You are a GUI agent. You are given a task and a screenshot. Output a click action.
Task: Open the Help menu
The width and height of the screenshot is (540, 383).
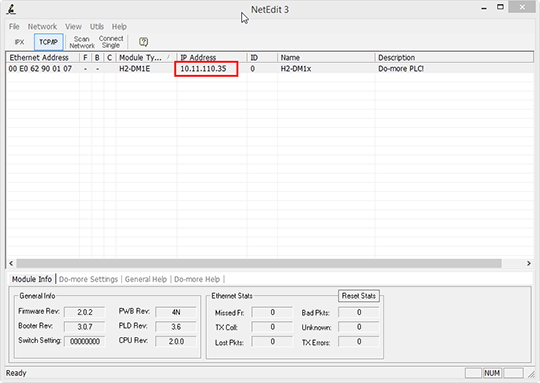[x=119, y=27]
